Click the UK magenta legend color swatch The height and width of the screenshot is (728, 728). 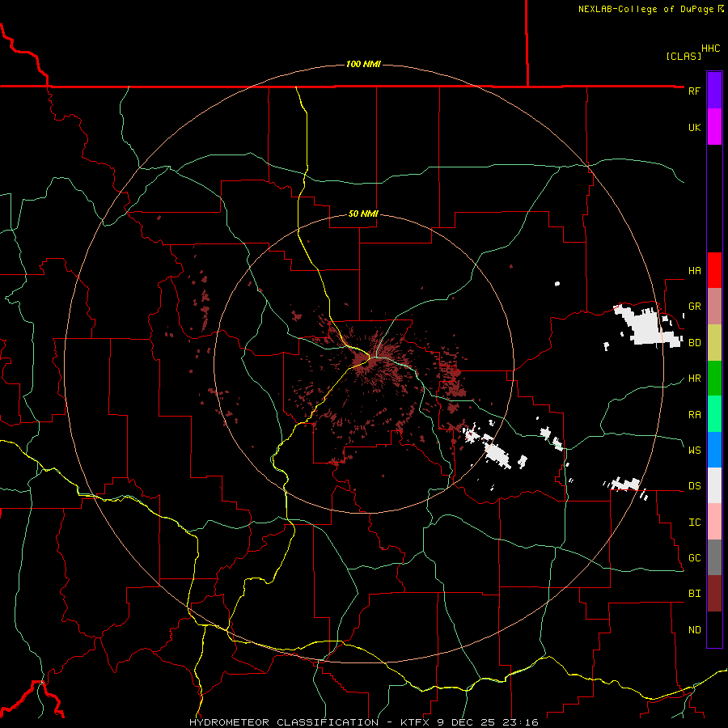[714, 127]
